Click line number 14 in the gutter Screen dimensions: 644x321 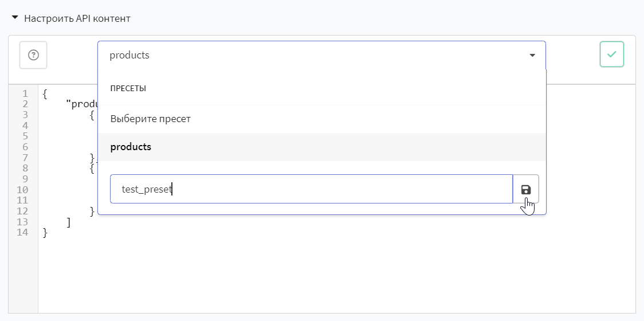coord(23,232)
